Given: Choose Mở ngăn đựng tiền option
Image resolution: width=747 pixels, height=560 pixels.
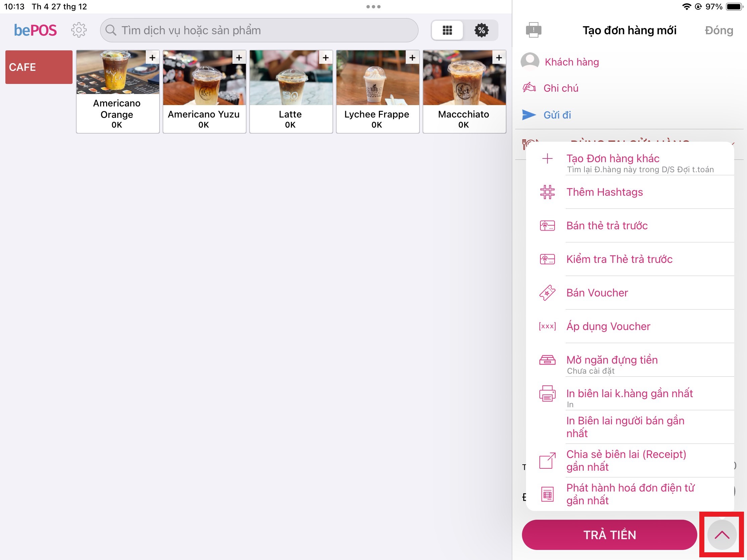Looking at the screenshot, I should pos(612,360).
